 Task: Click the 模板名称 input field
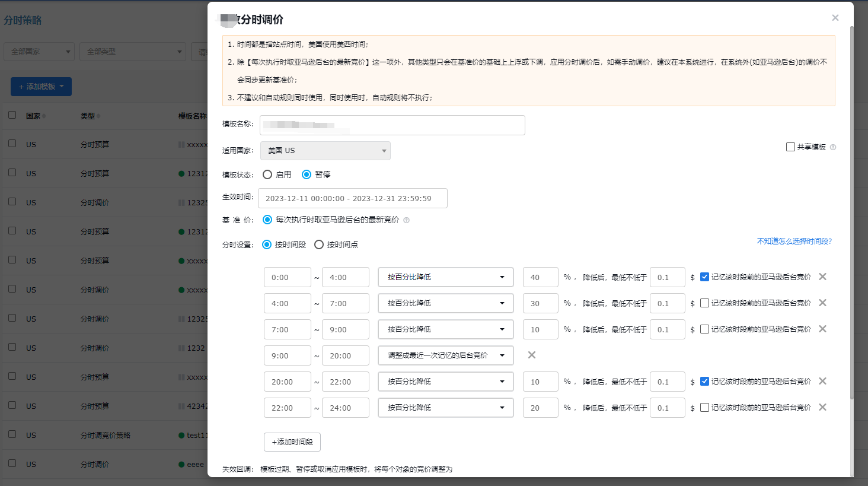coord(392,125)
